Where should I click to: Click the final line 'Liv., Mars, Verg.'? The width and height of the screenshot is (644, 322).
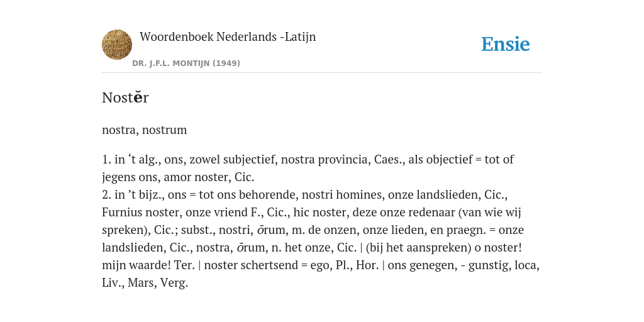145,283
